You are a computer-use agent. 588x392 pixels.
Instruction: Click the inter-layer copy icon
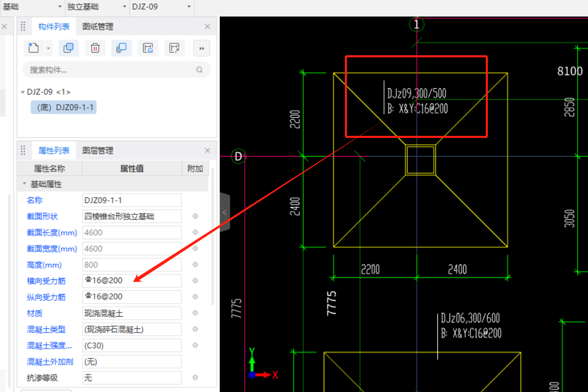click(121, 48)
